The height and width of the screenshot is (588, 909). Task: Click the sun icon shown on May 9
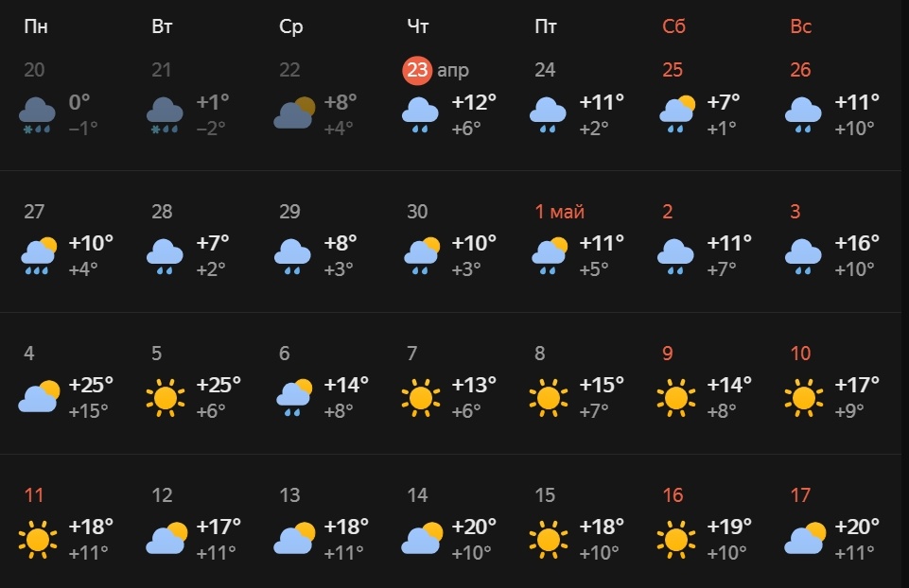(674, 395)
